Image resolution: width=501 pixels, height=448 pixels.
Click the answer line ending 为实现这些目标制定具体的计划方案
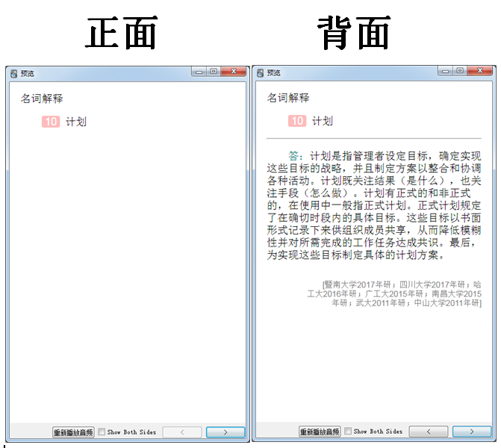[x=355, y=255]
